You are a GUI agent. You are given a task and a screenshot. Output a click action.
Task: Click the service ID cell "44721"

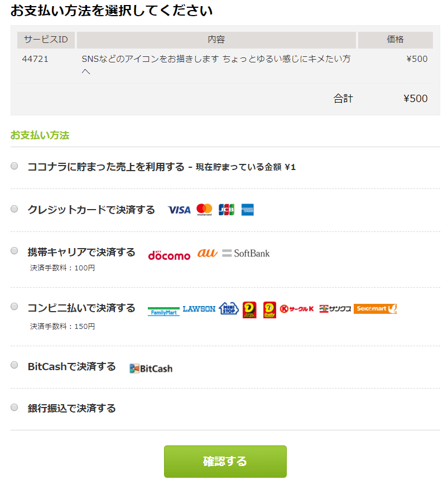[x=35, y=59]
